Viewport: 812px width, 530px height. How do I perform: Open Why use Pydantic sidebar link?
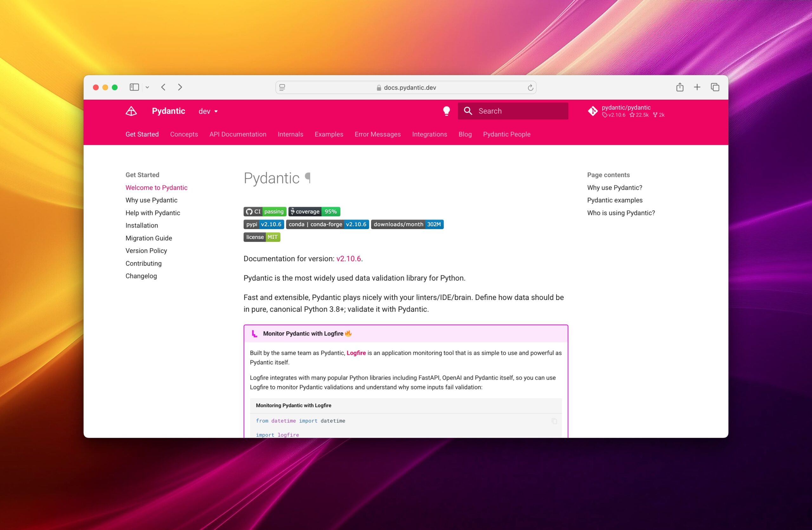(151, 200)
